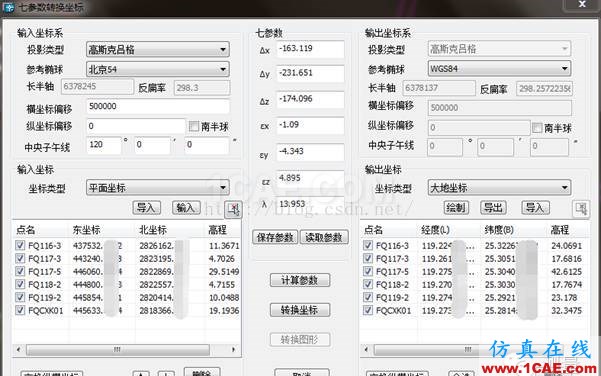Open output 坐标类型 dropdown showing 大地坐标

click(499, 188)
